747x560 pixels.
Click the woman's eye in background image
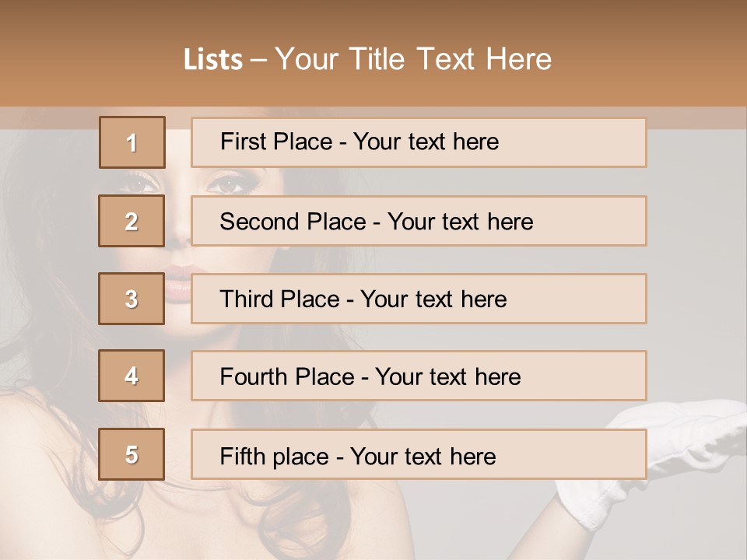coord(226,185)
